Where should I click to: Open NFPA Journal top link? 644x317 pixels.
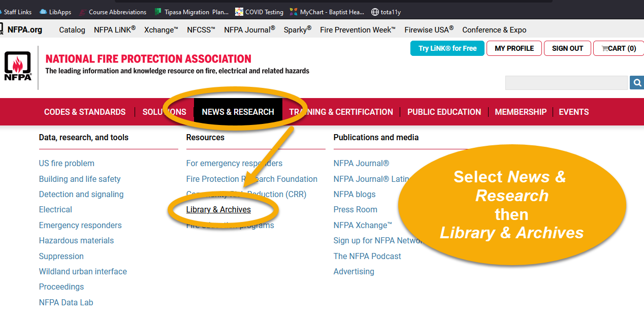249,29
